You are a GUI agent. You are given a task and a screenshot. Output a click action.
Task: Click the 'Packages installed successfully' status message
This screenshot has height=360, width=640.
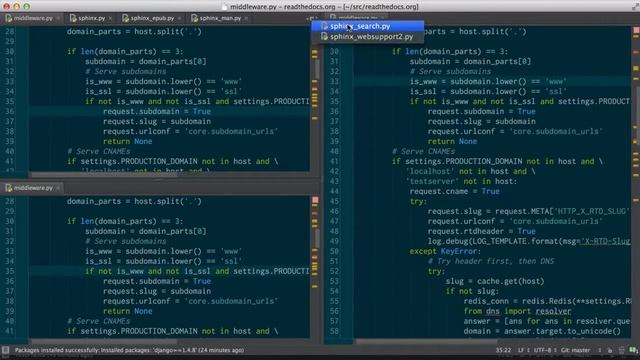coord(129,350)
